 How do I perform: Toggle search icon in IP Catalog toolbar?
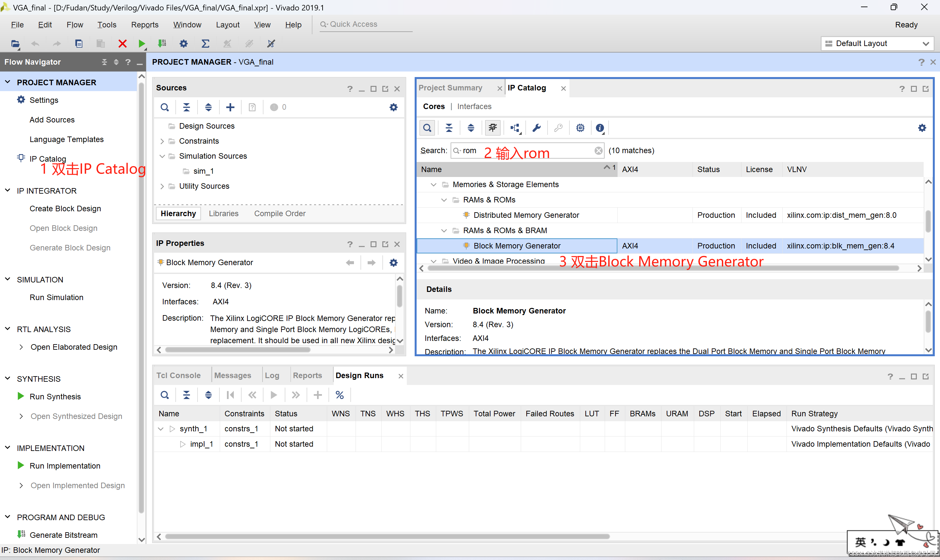click(x=427, y=128)
